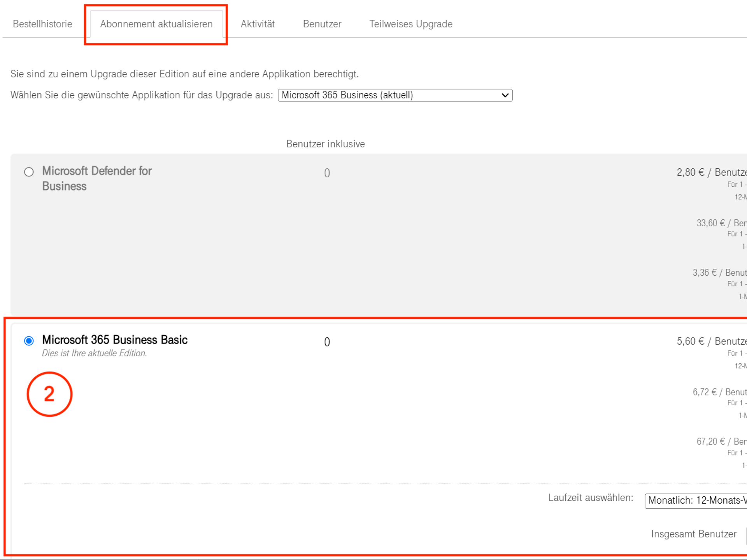The image size is (747, 560).
Task: Click the Dies ist Ihre aktuelle Edition text
Action: pos(95,353)
